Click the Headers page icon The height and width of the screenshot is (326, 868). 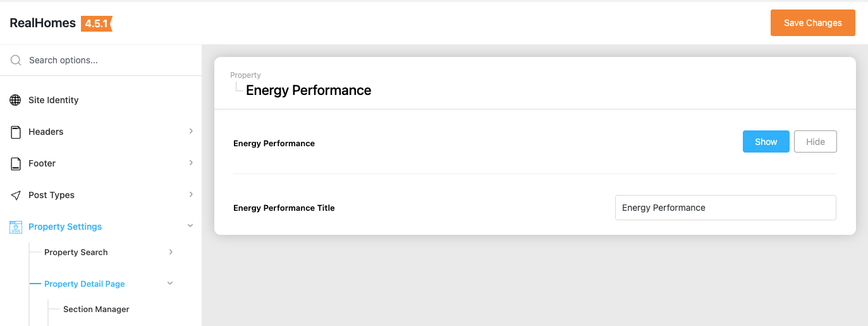point(15,132)
